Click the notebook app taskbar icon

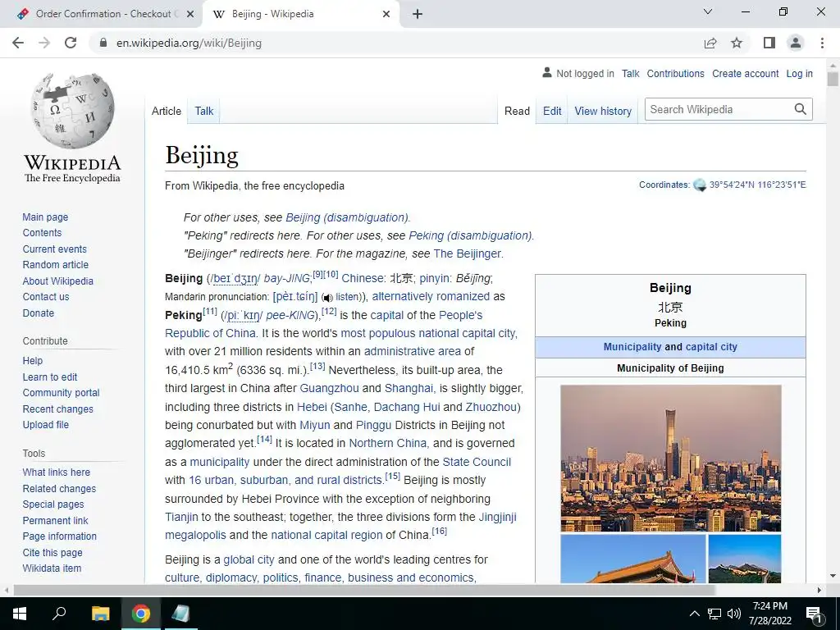click(x=180, y=614)
